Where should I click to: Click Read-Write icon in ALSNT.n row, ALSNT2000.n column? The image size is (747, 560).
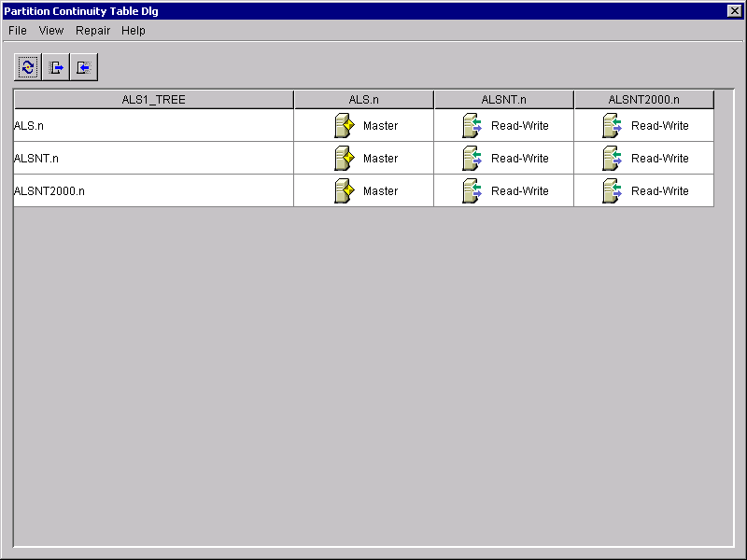pyautogui.click(x=613, y=158)
